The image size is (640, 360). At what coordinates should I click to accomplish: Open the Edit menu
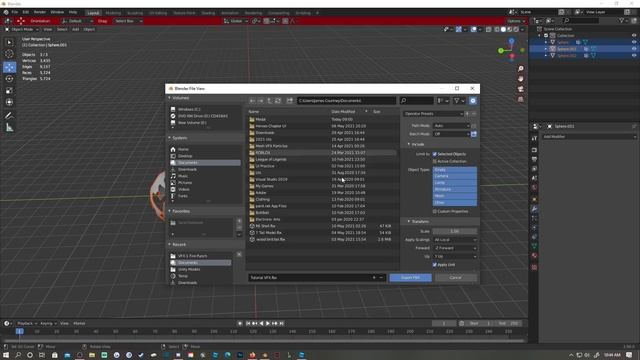point(26,12)
